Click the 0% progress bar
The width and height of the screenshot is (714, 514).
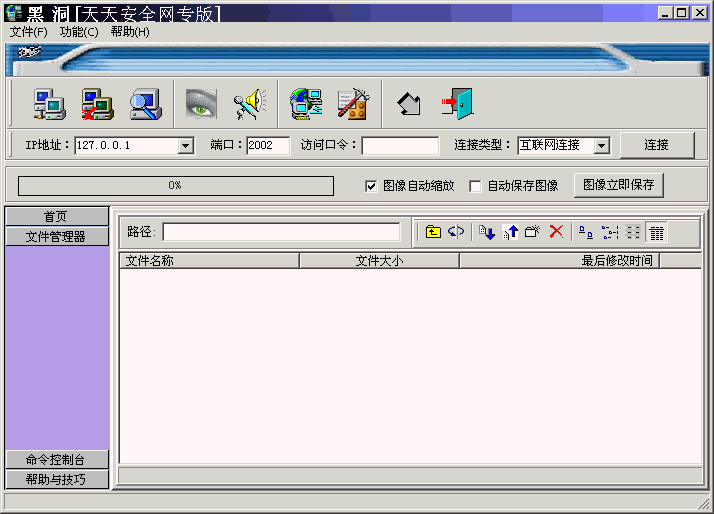pos(175,186)
